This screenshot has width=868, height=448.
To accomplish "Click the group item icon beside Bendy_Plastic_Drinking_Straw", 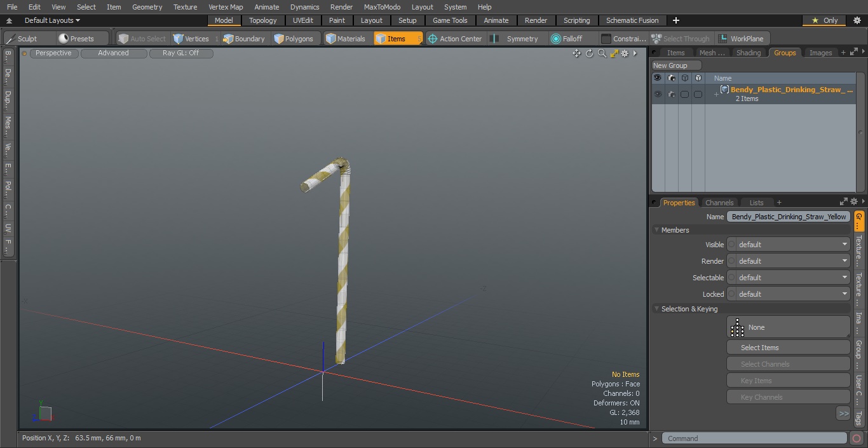I will coord(724,90).
